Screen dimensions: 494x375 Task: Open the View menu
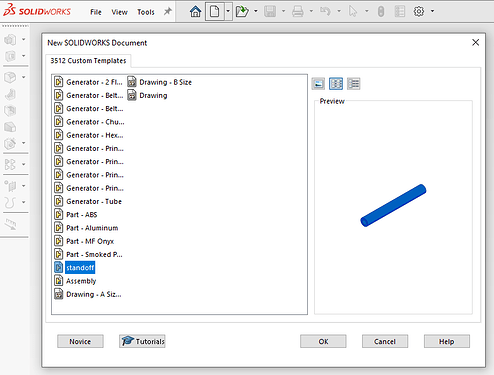[x=119, y=12]
